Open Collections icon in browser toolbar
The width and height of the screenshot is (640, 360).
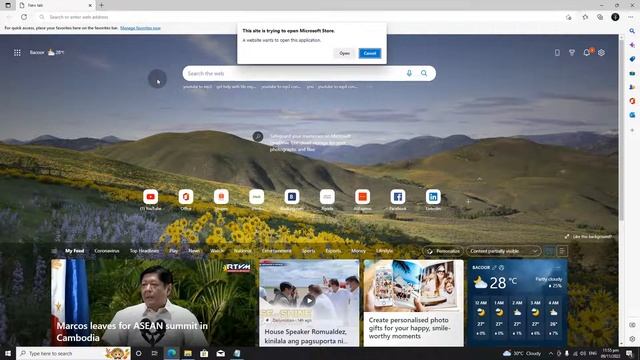coord(600,17)
